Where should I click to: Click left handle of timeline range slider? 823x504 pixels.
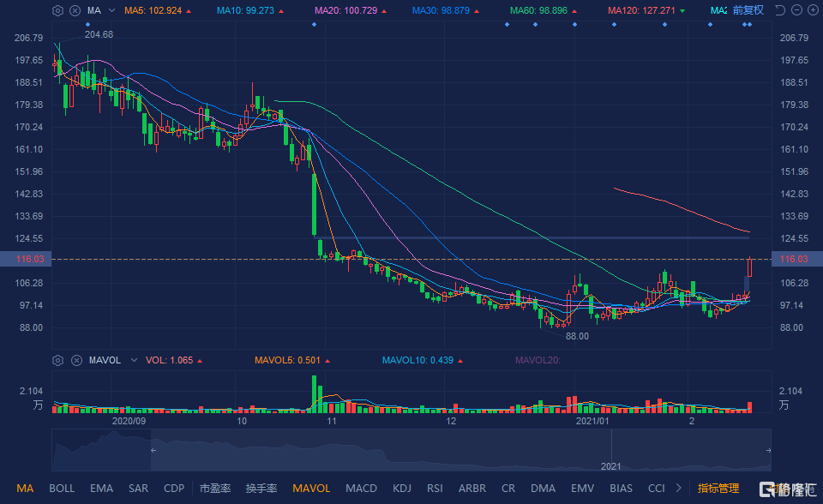153,450
